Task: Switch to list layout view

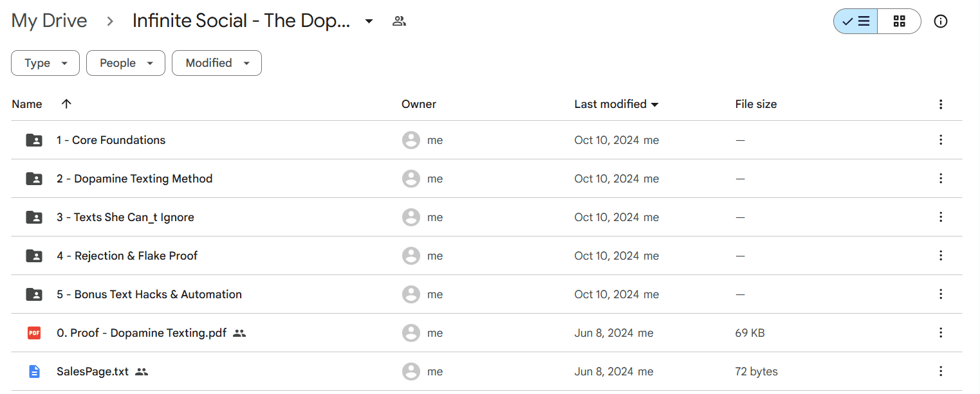Action: 856,21
